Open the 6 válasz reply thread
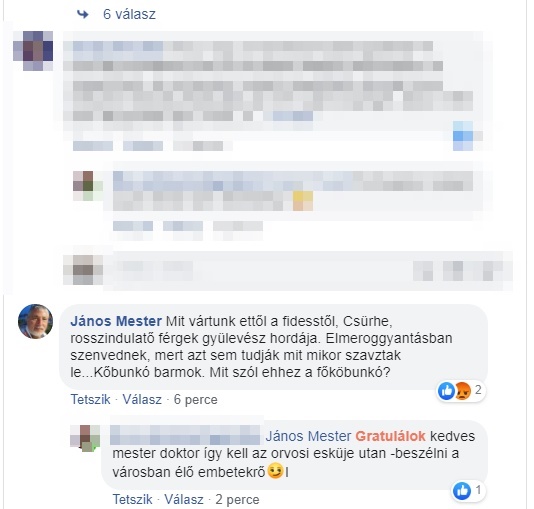Viewport: 534px width, 509px height. pos(129,14)
